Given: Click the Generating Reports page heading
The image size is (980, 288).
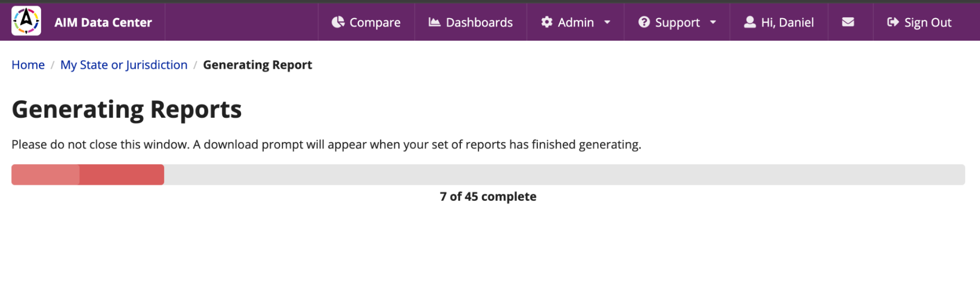Looking at the screenshot, I should point(126,108).
